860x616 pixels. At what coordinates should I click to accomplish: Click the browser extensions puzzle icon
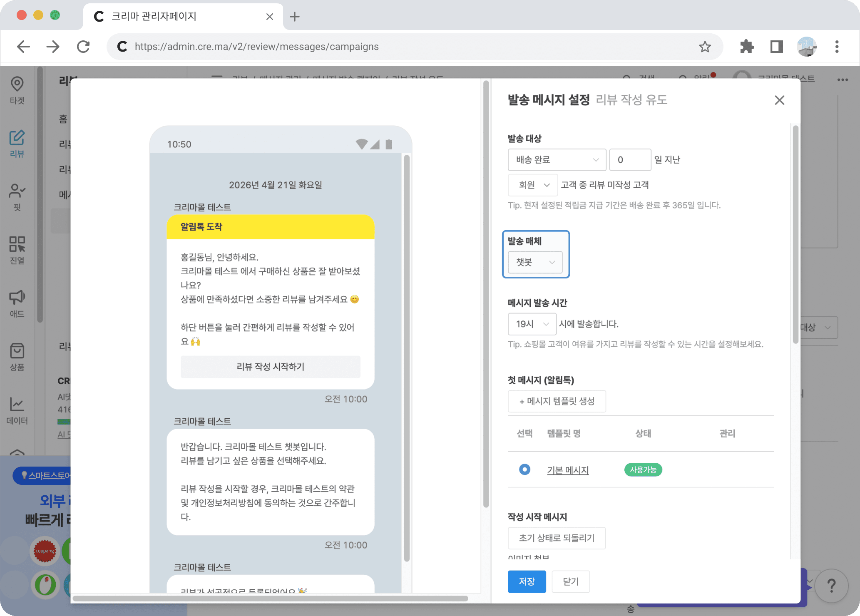[747, 47]
